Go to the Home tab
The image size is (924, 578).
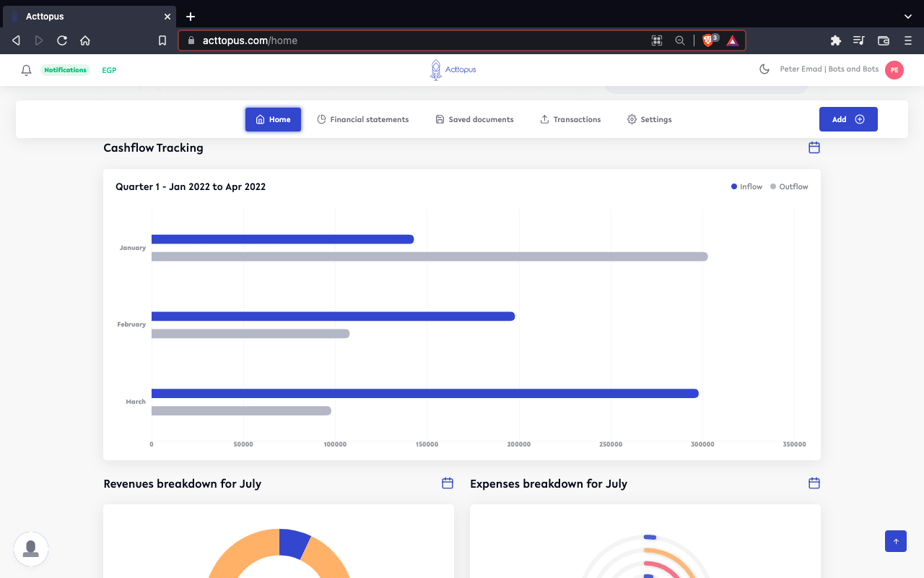pyautogui.click(x=273, y=119)
